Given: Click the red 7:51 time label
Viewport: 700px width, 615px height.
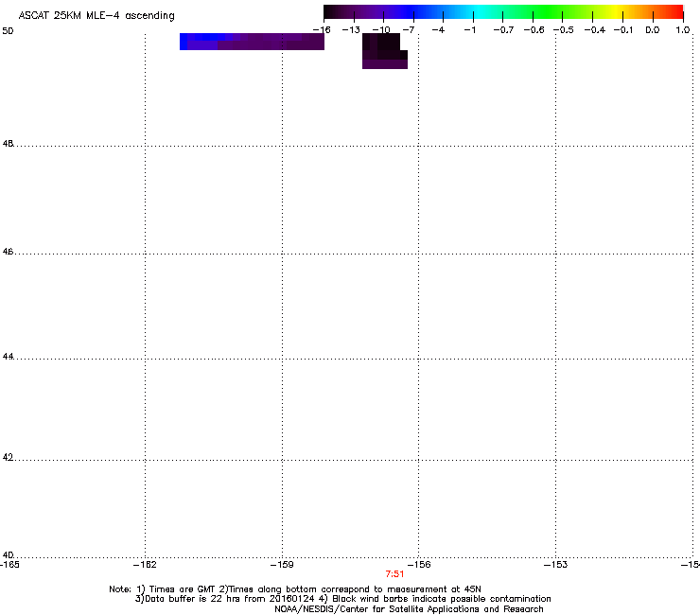Looking at the screenshot, I should point(394,574).
